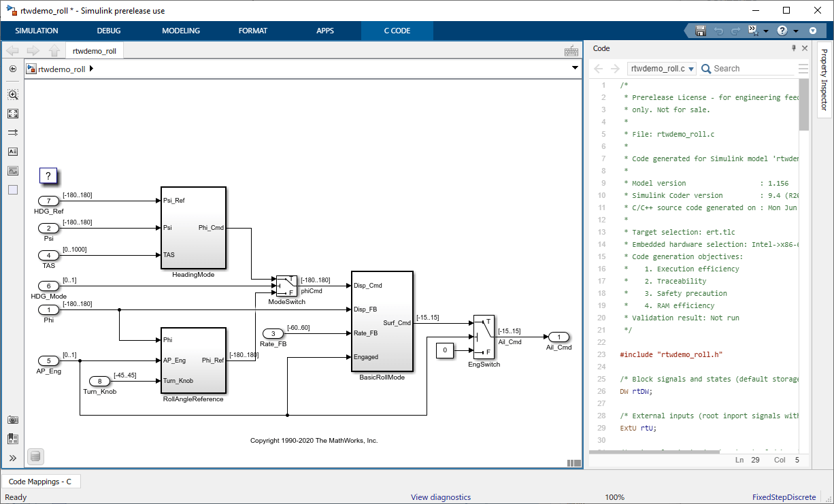Image resolution: width=834 pixels, height=504 pixels.
Task: Expand the left palette with the double chevron
Action: click(x=13, y=458)
